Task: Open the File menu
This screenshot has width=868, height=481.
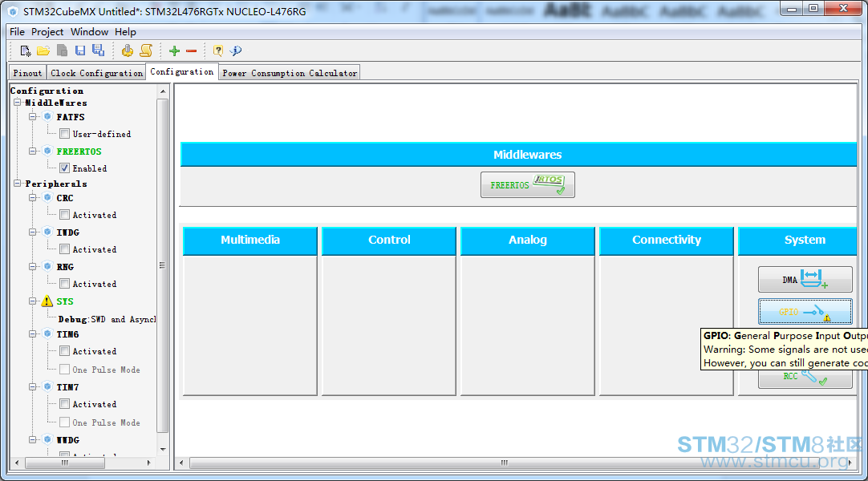Action: (17, 32)
